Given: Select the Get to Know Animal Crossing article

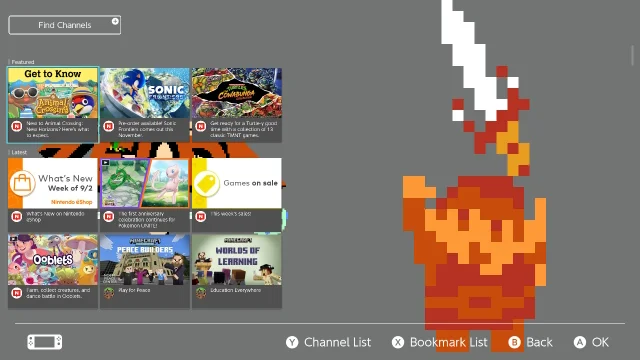Looking at the screenshot, I should (x=53, y=105).
